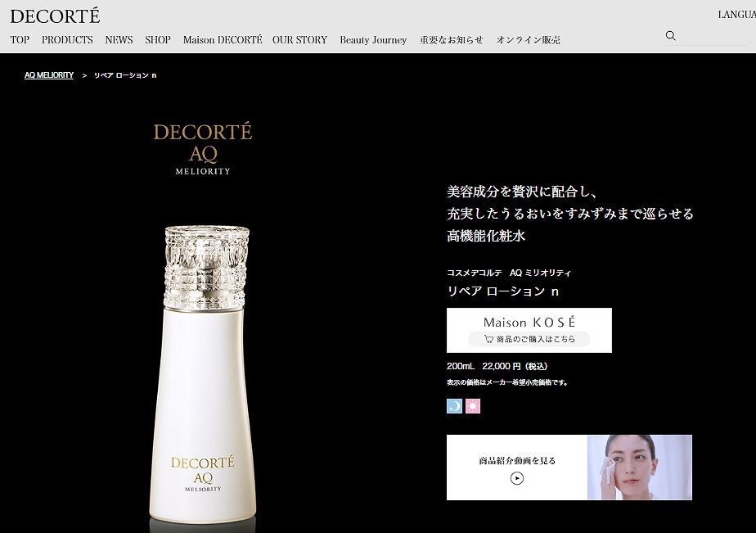Screen dimensions: 756x533
Task: Click the Maison KOSÉ purchase button
Action: tap(529, 331)
